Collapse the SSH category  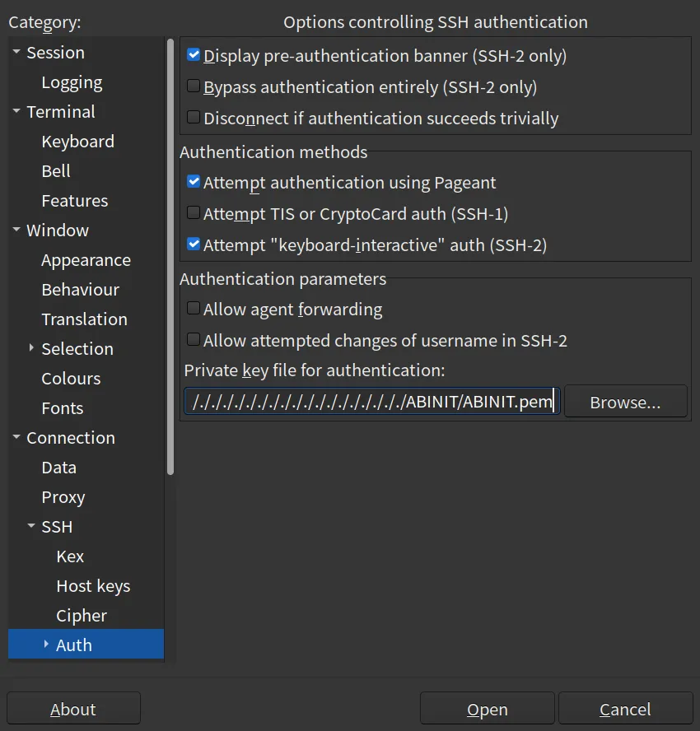32,526
